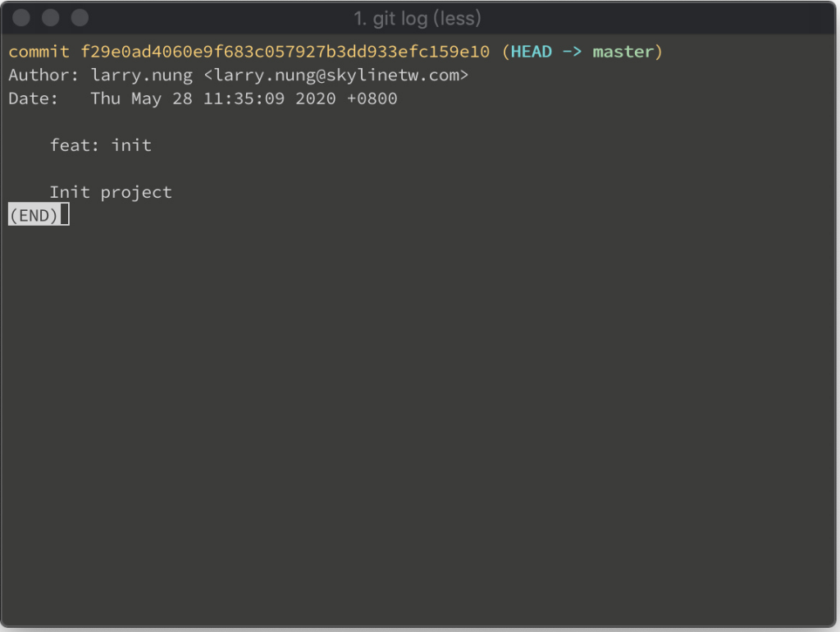Click the 'feat: init' commit subject
Image resolution: width=840 pixels, height=632 pixels.
[x=101, y=145]
